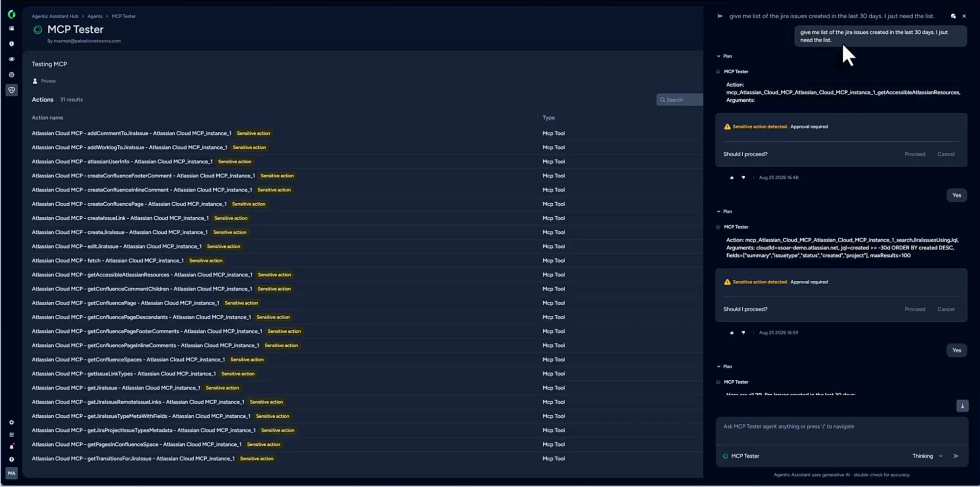This screenshot has width=980, height=487.
Task: Click the Search field above actions table
Action: (x=680, y=100)
